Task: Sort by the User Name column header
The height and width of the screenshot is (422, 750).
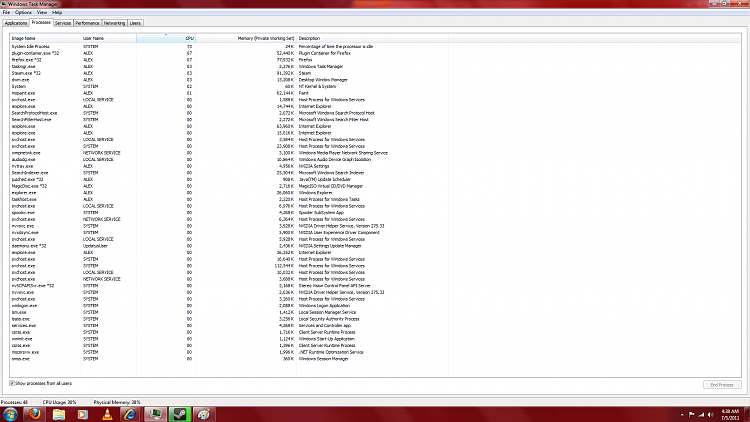Action: [x=109, y=38]
